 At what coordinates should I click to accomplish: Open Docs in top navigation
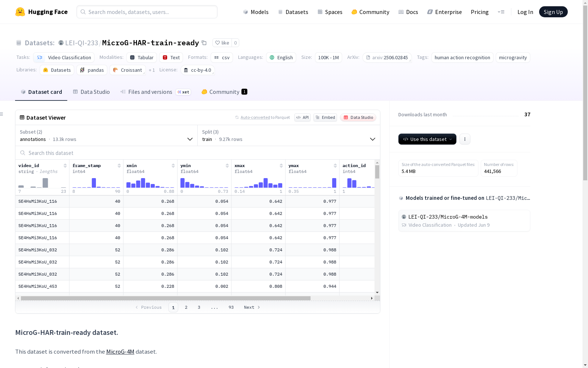(408, 12)
